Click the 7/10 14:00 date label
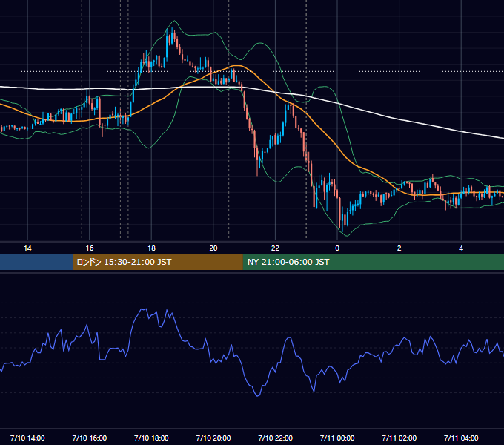Image resolution: width=504 pixels, height=445 pixels. [x=27, y=438]
